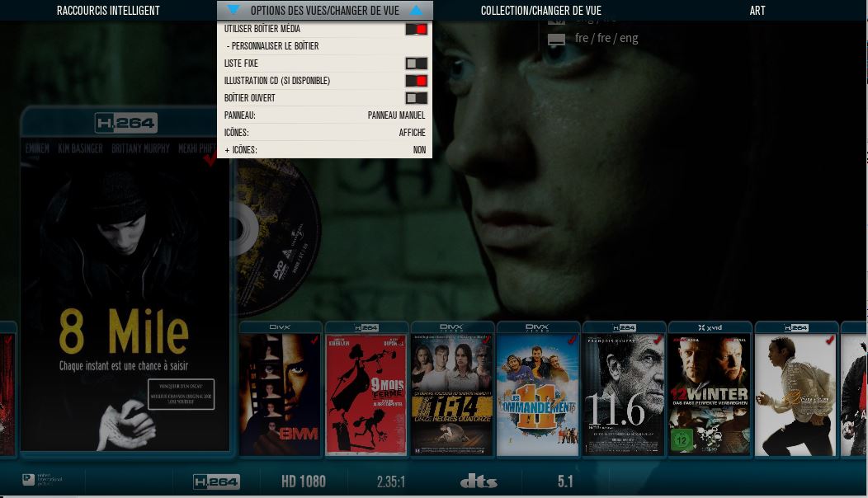The height and width of the screenshot is (498, 868).
Task: Toggle the Illustration CD (si disponible) switch
Action: click(x=417, y=81)
